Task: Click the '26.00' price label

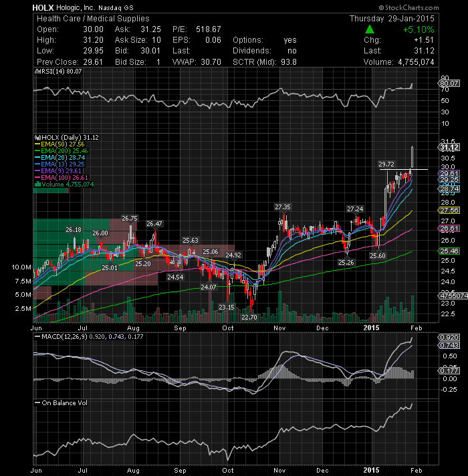Action: pyautogui.click(x=100, y=233)
